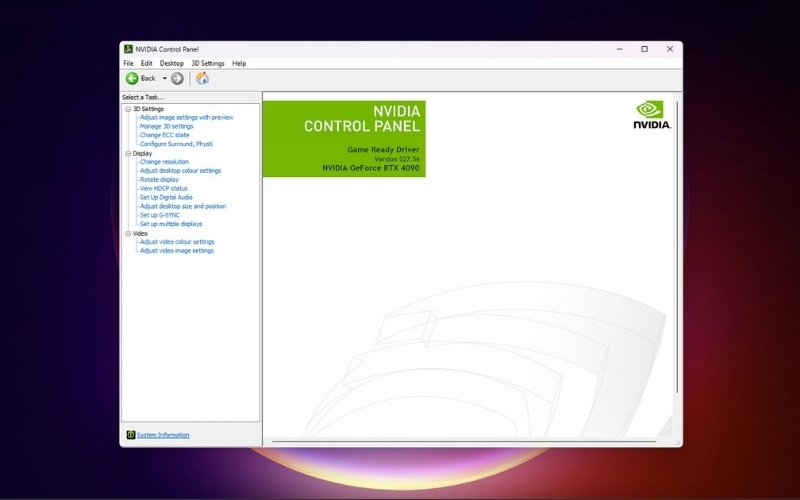Go to the Home page icon

click(x=203, y=78)
